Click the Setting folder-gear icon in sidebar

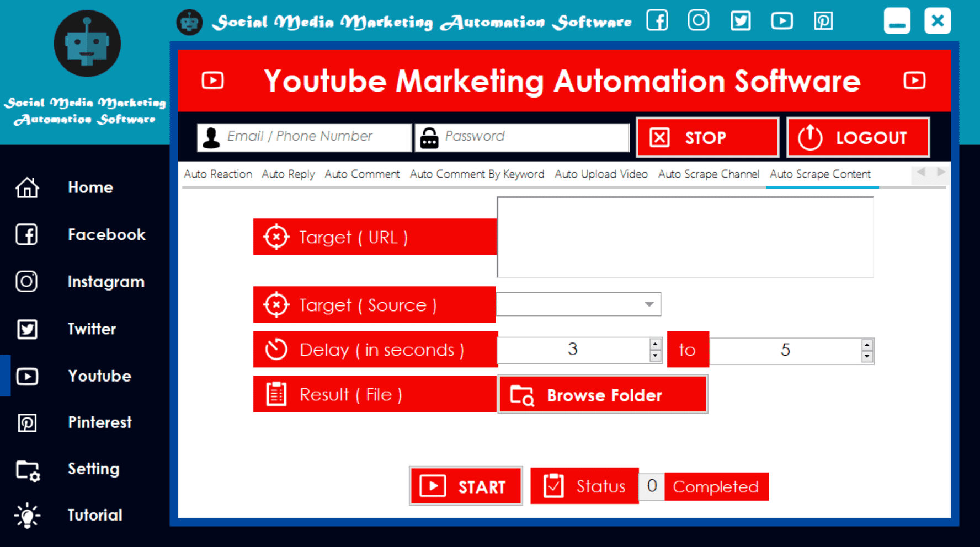28,470
